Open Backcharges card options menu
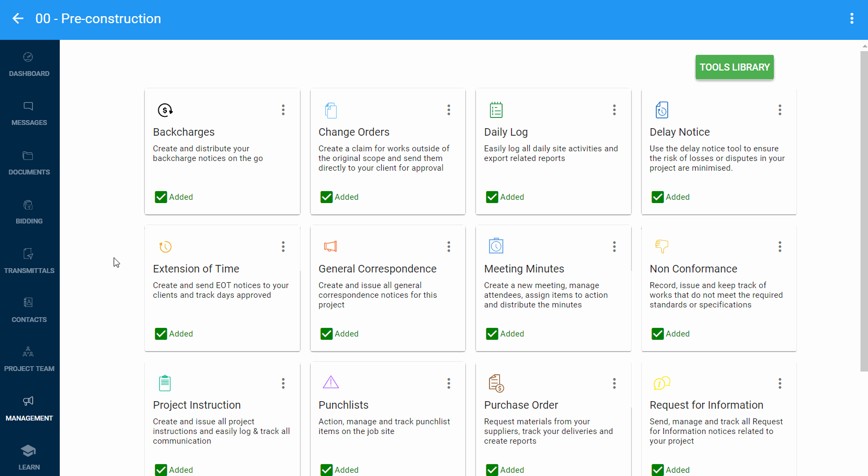 [x=283, y=110]
